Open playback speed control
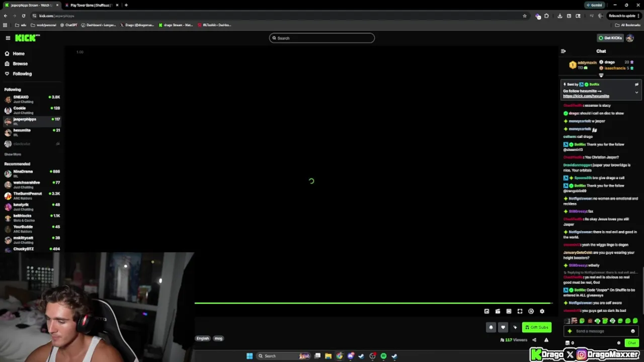Screen dimensions: 644x362 [x=531, y=311]
